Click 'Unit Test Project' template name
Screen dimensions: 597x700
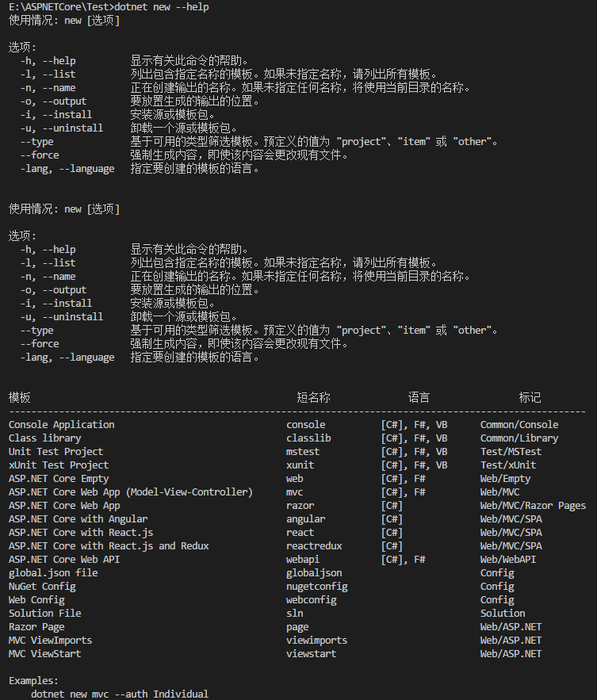55,451
